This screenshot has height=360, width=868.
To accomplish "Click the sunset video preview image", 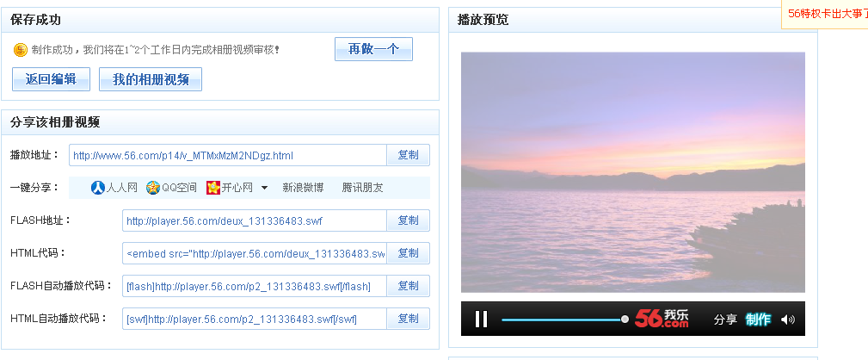I will pyautogui.click(x=633, y=172).
